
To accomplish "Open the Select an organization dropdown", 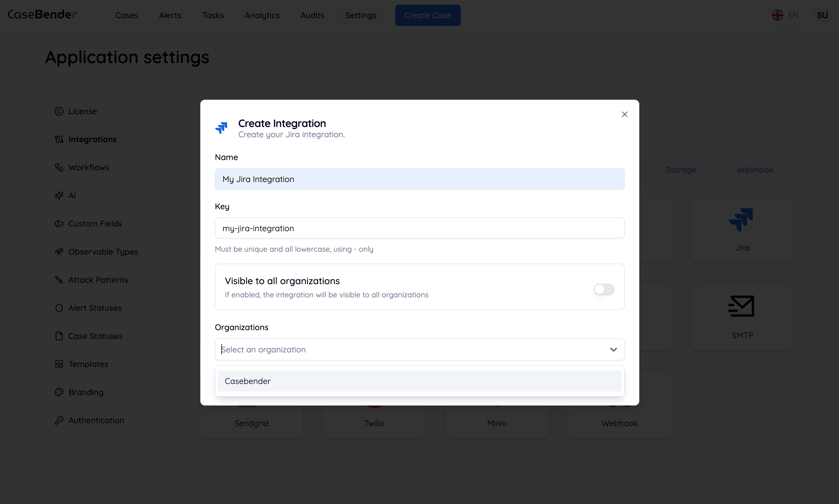I will pos(419,349).
